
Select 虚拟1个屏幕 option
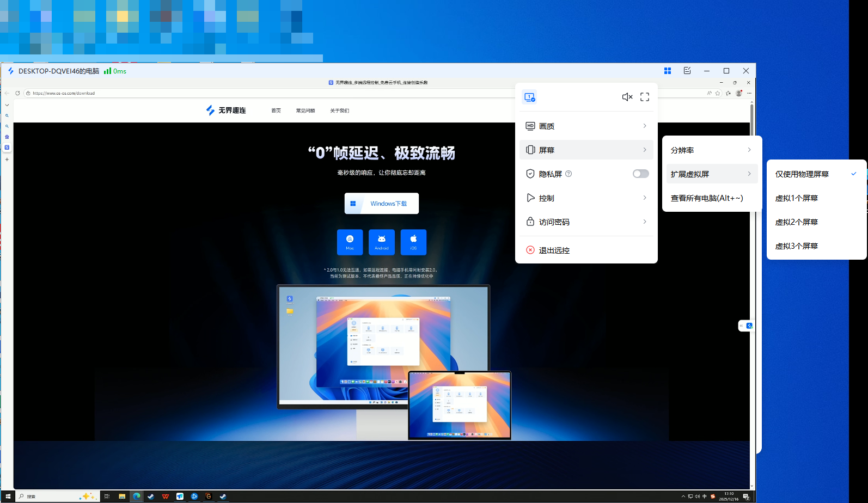point(816,198)
